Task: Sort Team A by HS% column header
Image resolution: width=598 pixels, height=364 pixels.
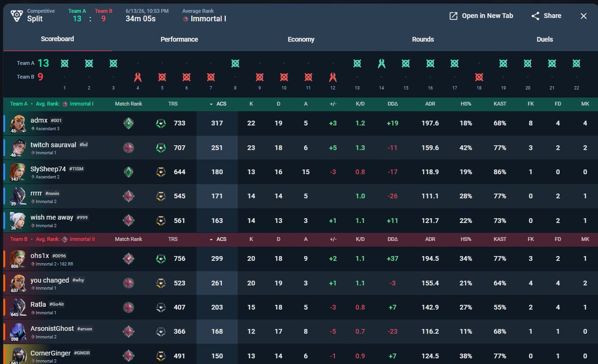Action: (466, 104)
